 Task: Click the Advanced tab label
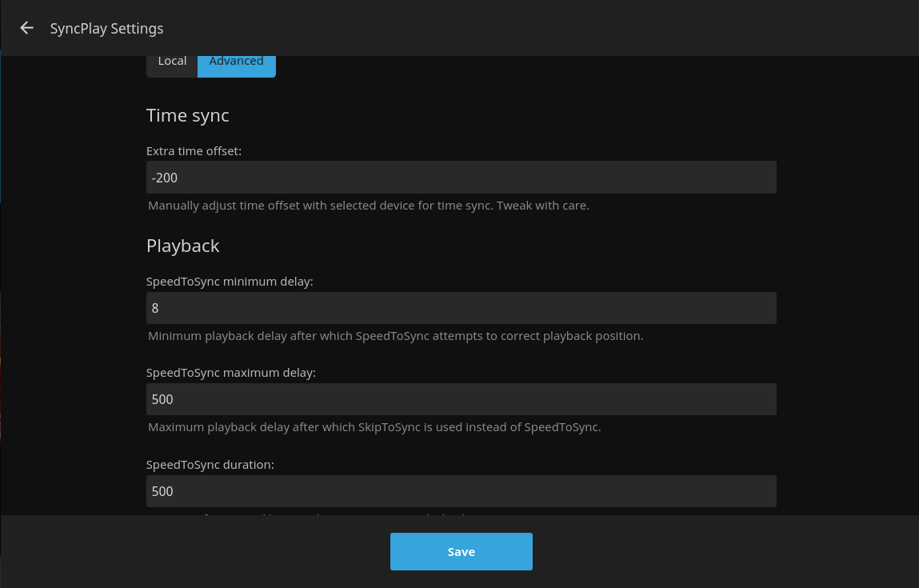tap(237, 60)
